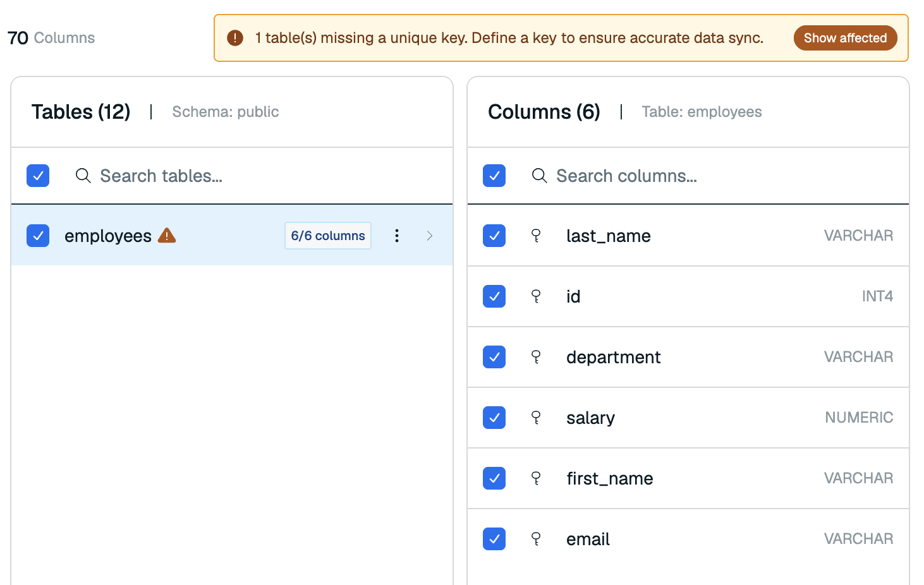Click the 6/6 columns badge
The height and width of the screenshot is (585, 924).
328,236
